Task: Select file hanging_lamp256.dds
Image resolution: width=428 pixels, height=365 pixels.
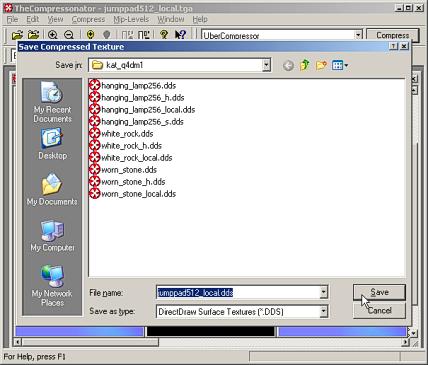Action: pos(133,86)
